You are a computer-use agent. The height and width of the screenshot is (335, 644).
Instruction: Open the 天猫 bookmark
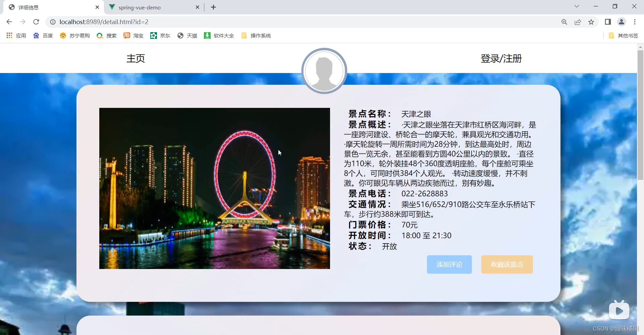pos(187,36)
